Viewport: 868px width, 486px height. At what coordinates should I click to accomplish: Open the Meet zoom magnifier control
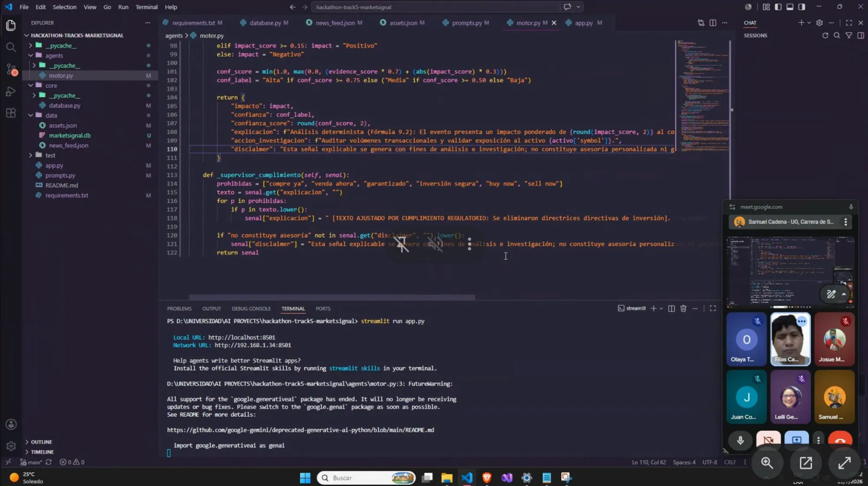click(x=767, y=463)
